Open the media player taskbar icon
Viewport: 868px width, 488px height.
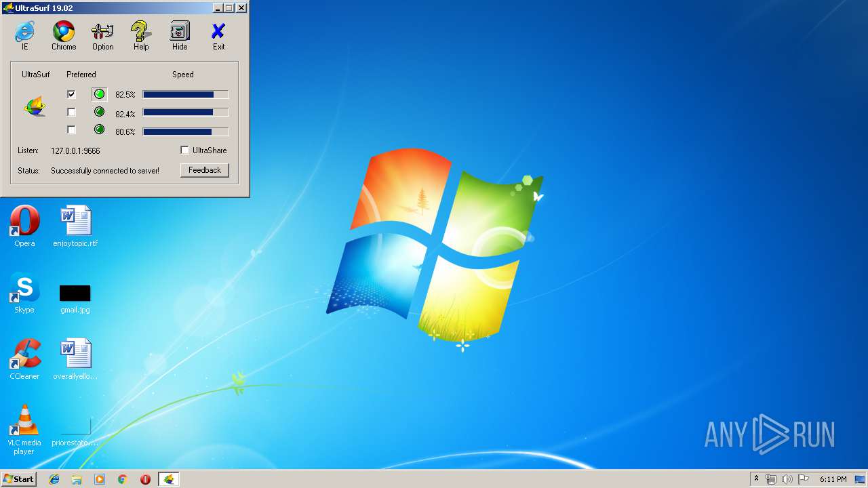click(x=100, y=479)
